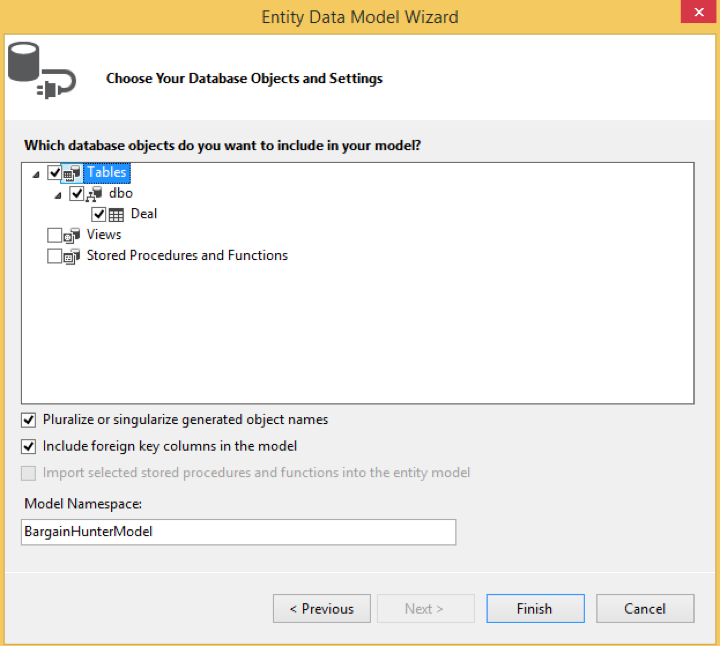Select the Deal table item
Screen dimensions: 720x646
(144, 214)
